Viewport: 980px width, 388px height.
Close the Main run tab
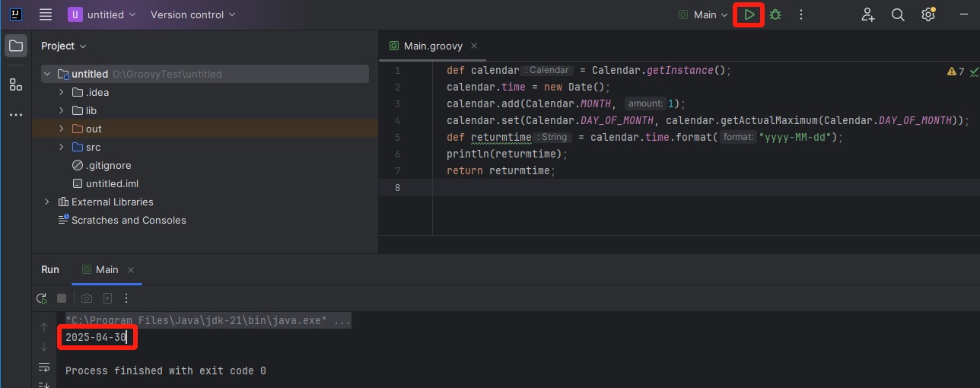pos(131,269)
